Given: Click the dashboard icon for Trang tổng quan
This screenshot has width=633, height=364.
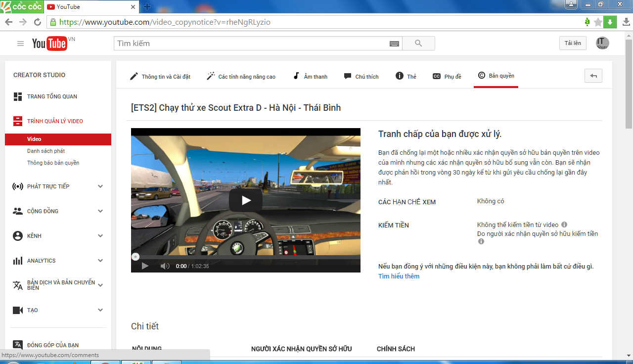Looking at the screenshot, I should coord(18,96).
